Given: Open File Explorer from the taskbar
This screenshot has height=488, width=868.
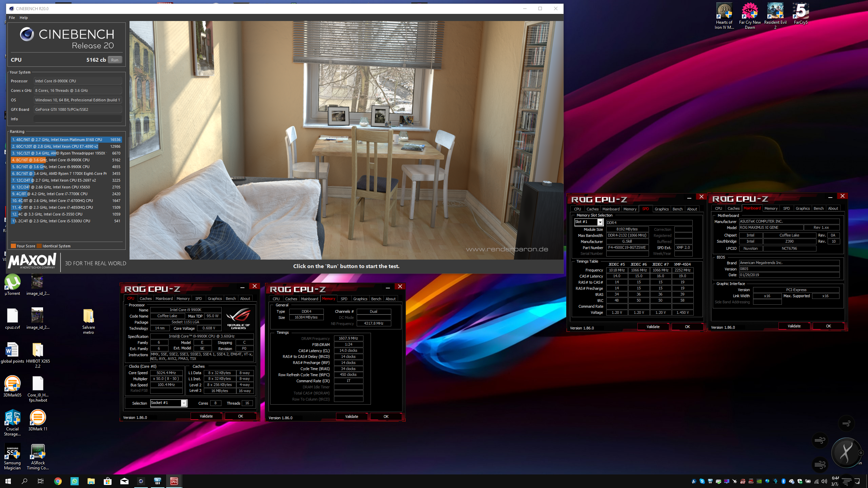Looking at the screenshot, I should click(91, 481).
